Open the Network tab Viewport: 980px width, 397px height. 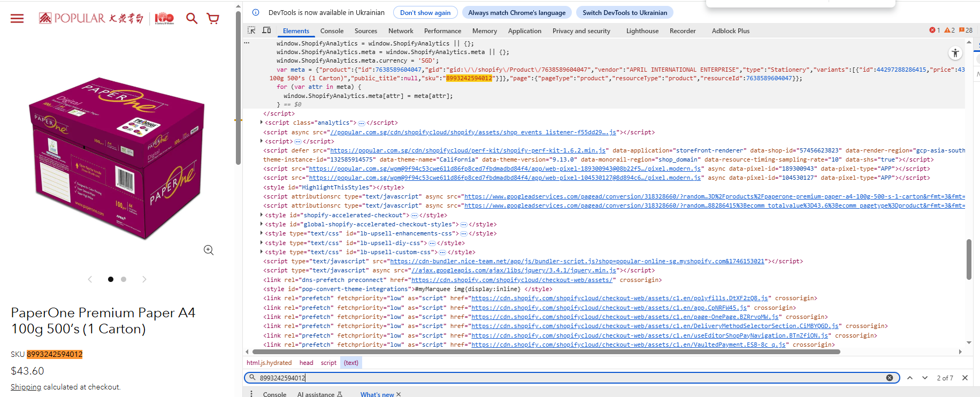coord(401,31)
